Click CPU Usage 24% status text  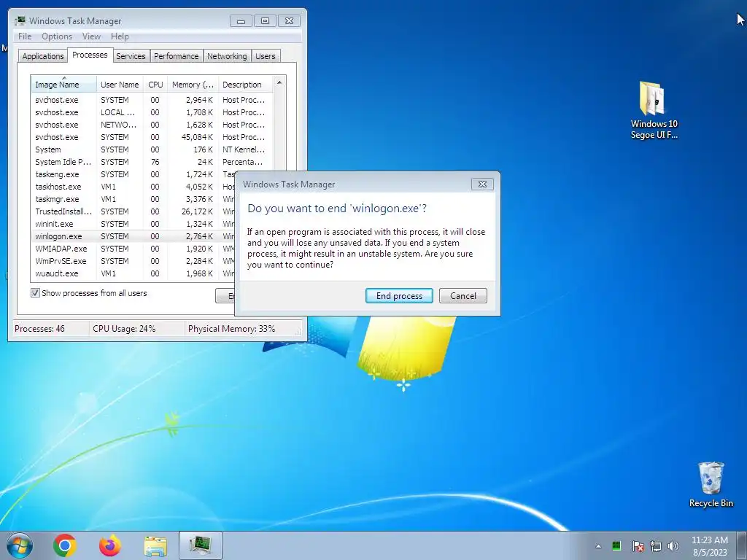click(124, 329)
